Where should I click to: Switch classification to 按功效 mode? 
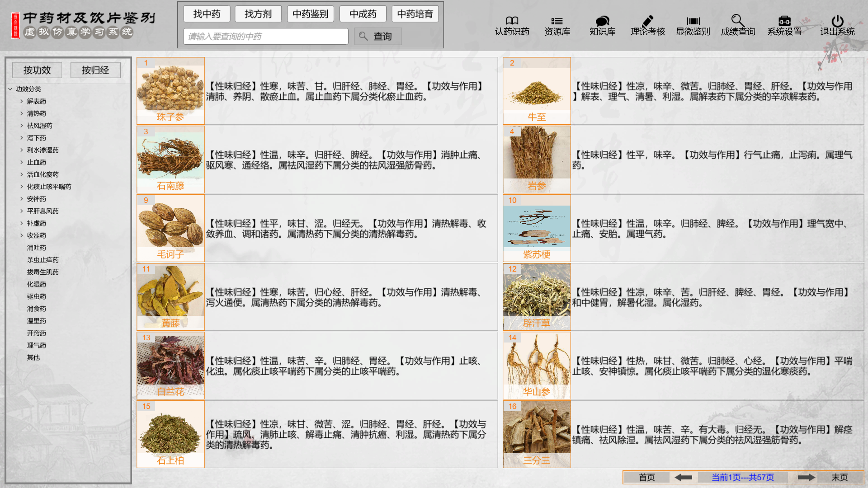click(x=37, y=70)
